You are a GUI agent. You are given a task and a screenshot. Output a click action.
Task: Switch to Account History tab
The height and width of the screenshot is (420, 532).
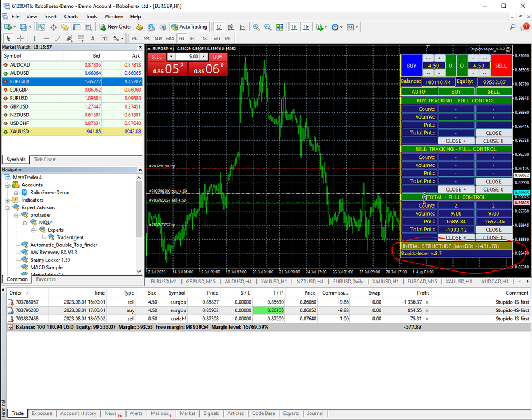78,413
